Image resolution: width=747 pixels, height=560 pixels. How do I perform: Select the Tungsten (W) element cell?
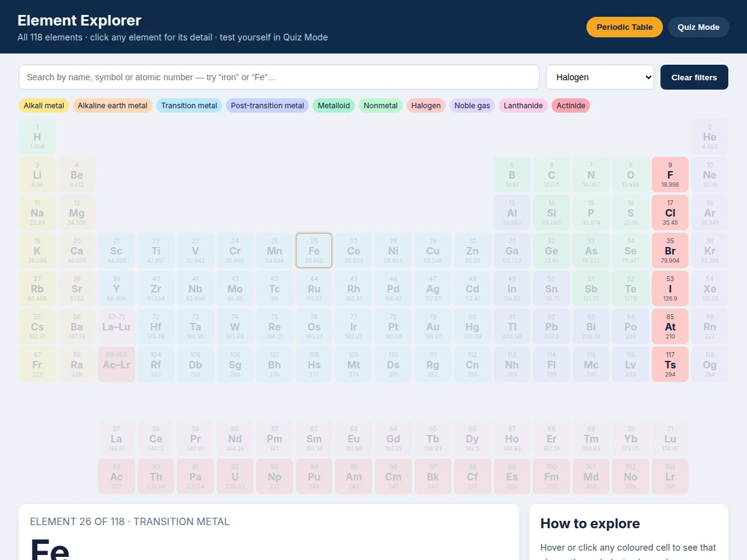click(235, 327)
